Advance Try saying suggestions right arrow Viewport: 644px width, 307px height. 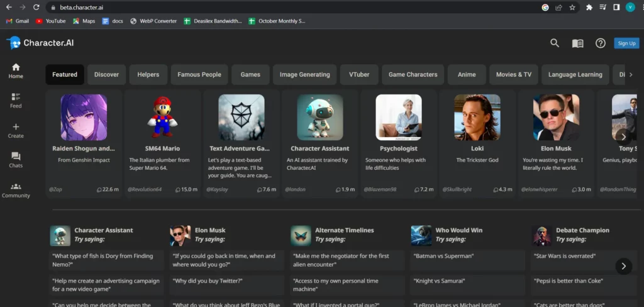[x=623, y=266]
